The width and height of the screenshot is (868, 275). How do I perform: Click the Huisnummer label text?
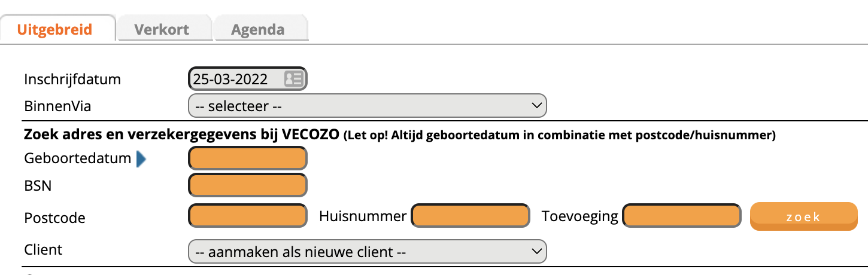(x=363, y=216)
